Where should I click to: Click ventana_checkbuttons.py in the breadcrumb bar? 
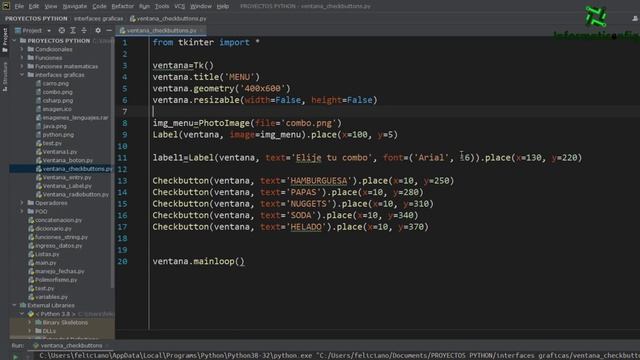coord(168,19)
